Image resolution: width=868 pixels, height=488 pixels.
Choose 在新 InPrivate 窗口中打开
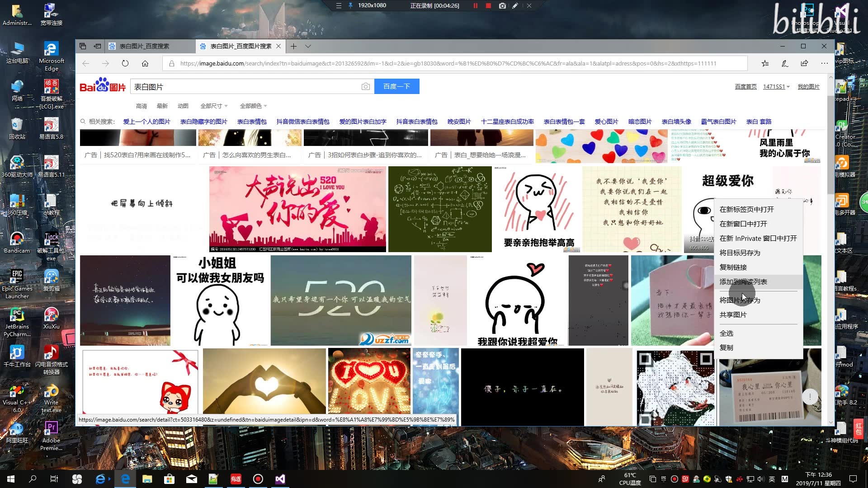click(x=758, y=238)
